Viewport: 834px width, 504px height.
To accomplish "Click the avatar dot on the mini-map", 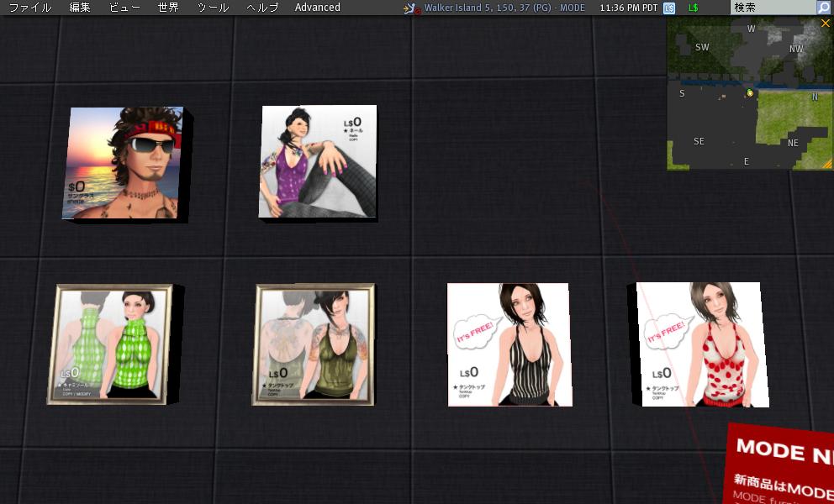I will [x=750, y=93].
